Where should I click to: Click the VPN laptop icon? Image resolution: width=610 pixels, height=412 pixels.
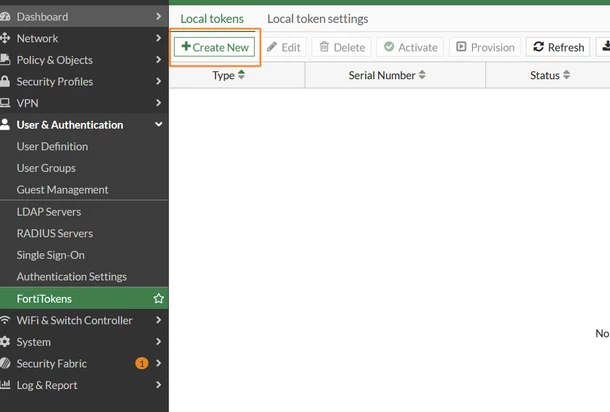5,103
